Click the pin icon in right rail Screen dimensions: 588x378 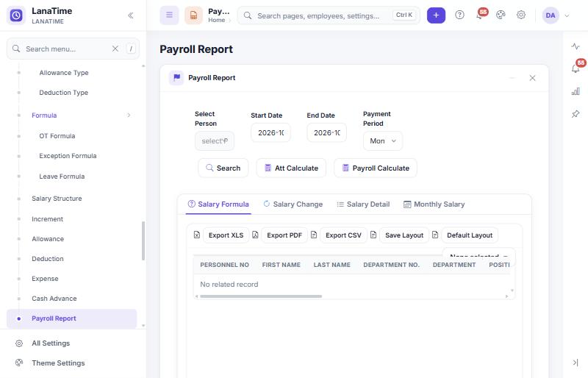point(576,114)
